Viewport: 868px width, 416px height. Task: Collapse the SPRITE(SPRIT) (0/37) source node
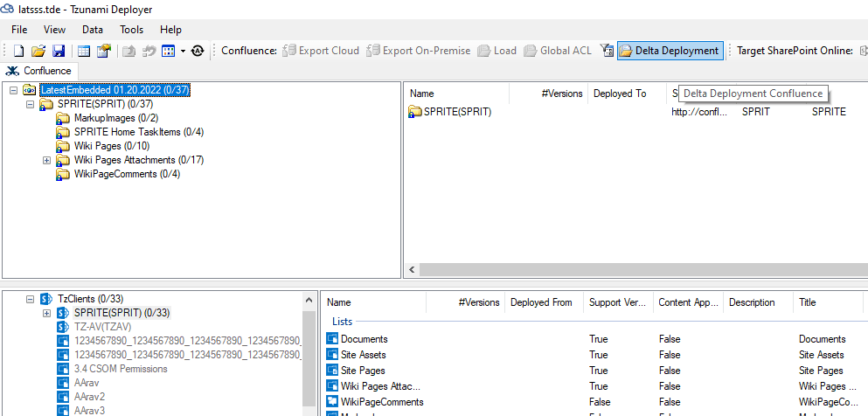click(30, 104)
